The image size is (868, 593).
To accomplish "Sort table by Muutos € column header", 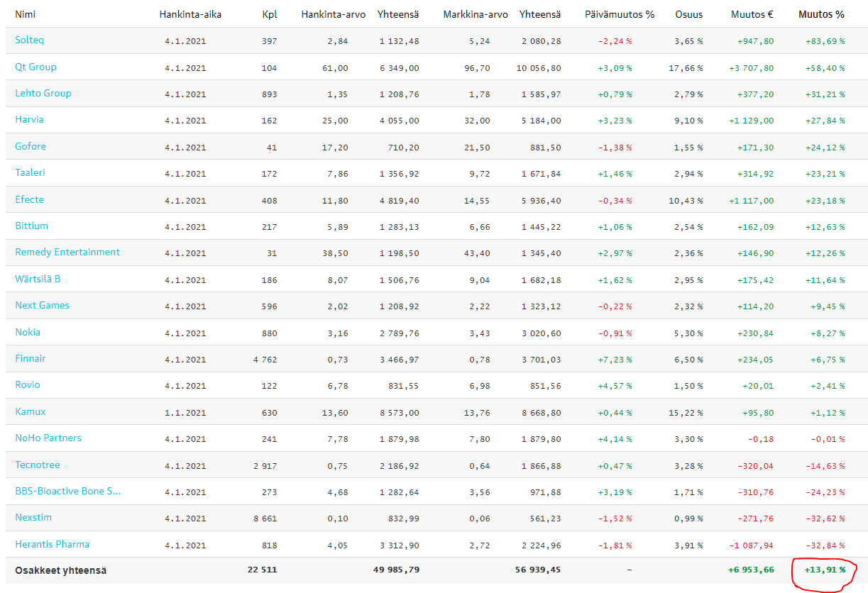I will pos(752,14).
